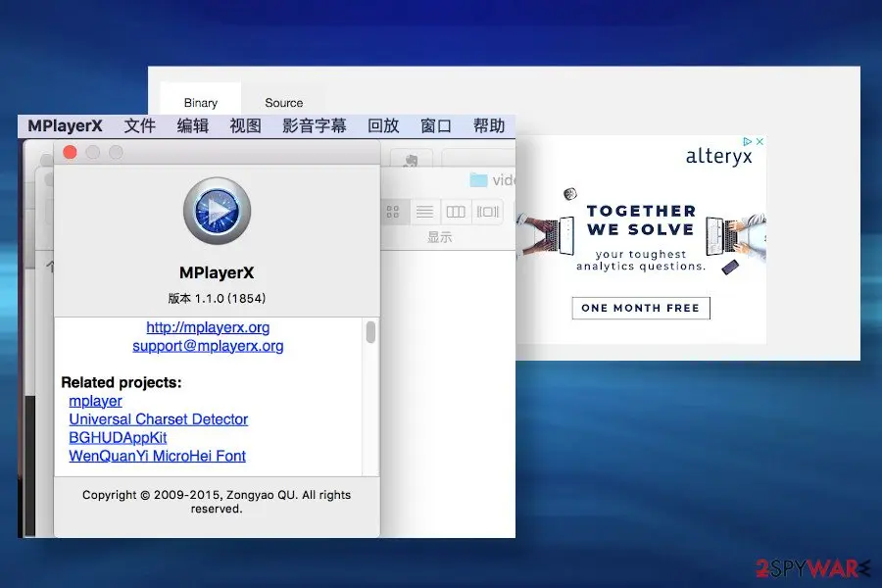
Task: Open the 文件 menu
Action: coord(139,125)
